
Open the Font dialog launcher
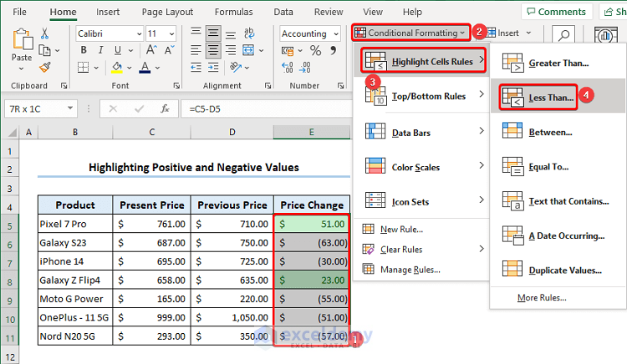(x=176, y=85)
